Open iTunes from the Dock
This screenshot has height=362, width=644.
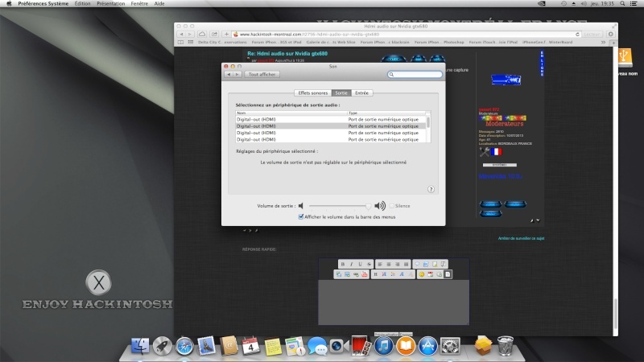384,346
